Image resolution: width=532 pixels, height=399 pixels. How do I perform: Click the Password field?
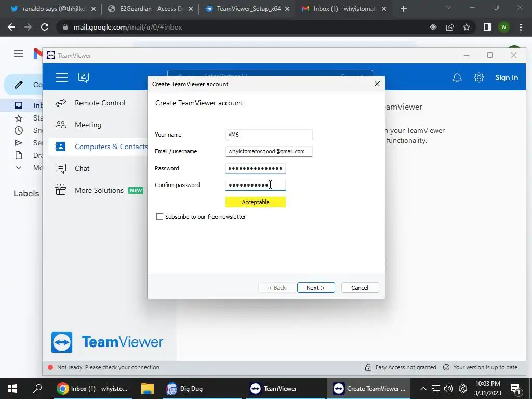[256, 168]
